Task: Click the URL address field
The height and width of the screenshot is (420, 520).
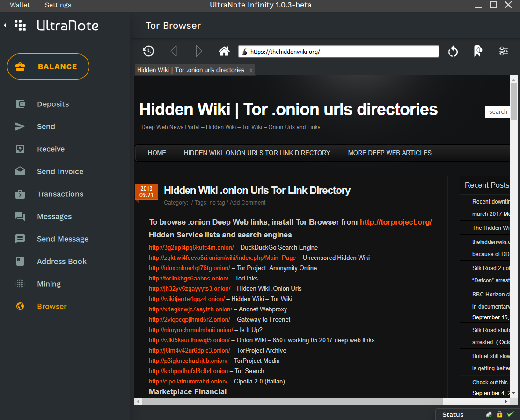Action: coord(338,52)
